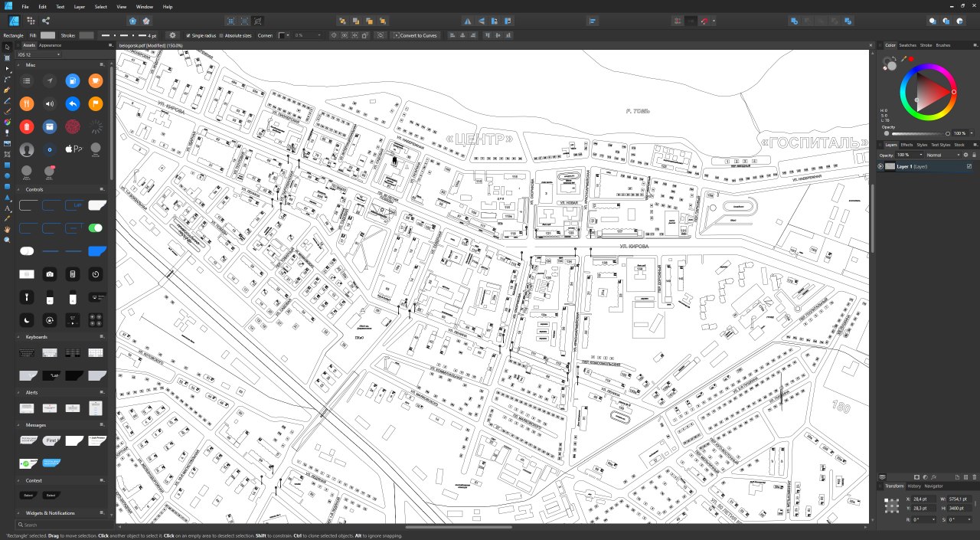Image resolution: width=980 pixels, height=540 pixels.
Task: Click the Layer Effects fx icon
Action: coord(935,477)
